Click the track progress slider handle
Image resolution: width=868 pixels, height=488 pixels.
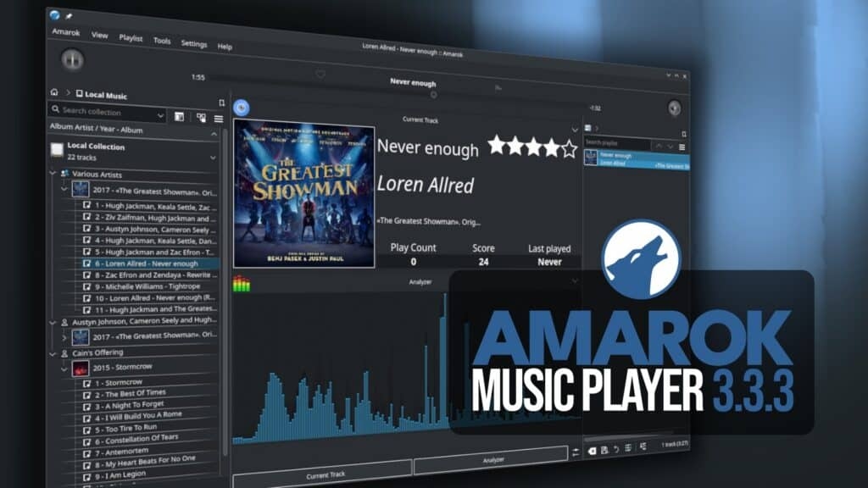pyautogui.click(x=433, y=95)
